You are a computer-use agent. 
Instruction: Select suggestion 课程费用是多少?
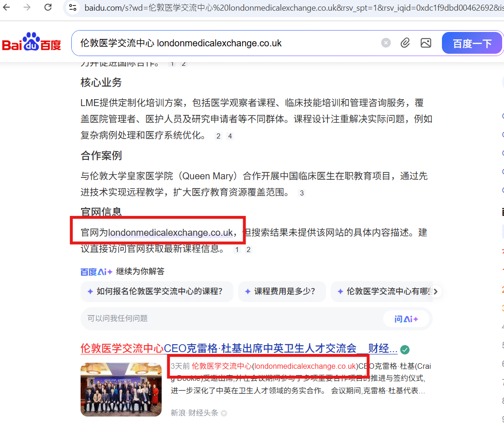click(282, 291)
